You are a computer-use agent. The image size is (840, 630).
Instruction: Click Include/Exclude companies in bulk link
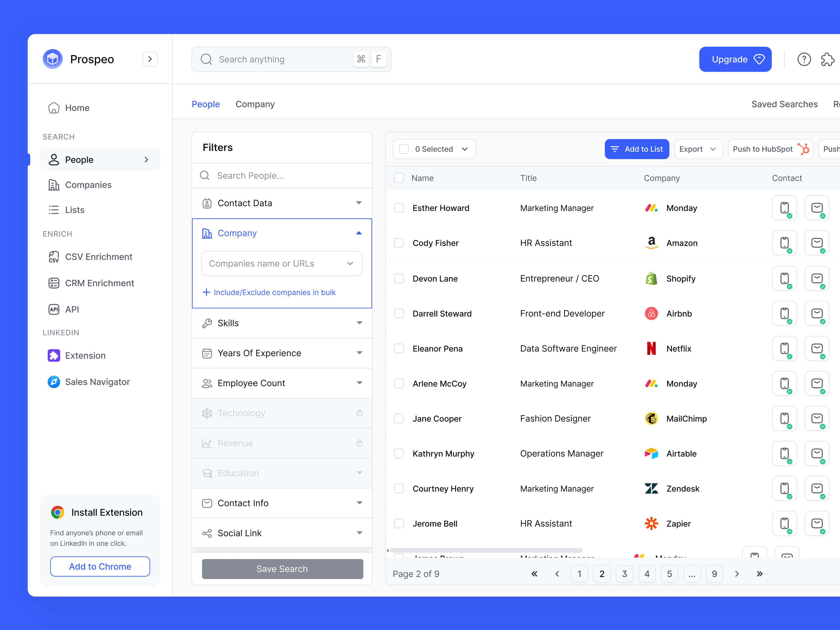point(269,292)
